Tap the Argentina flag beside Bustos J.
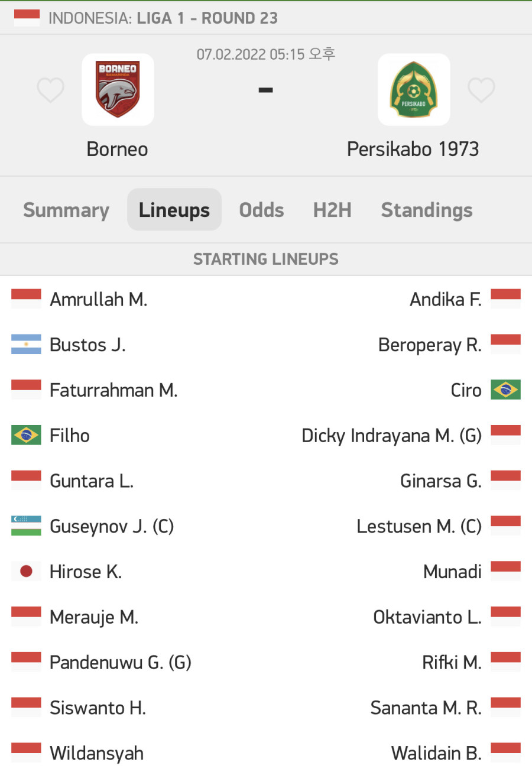532x772 pixels. click(26, 345)
